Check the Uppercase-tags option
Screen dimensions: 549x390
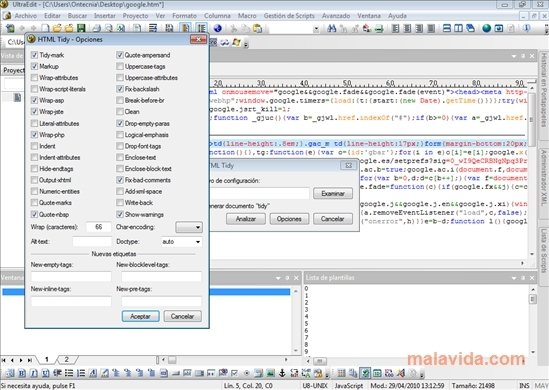point(120,66)
